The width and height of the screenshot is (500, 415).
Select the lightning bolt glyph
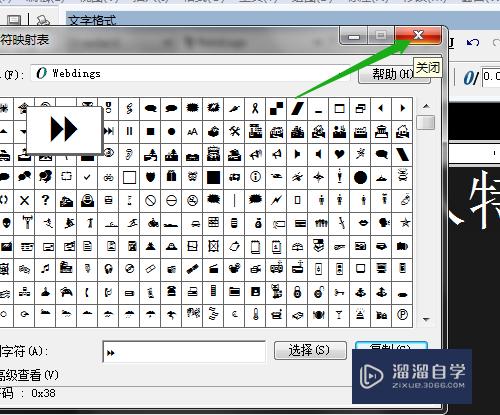pos(276,200)
